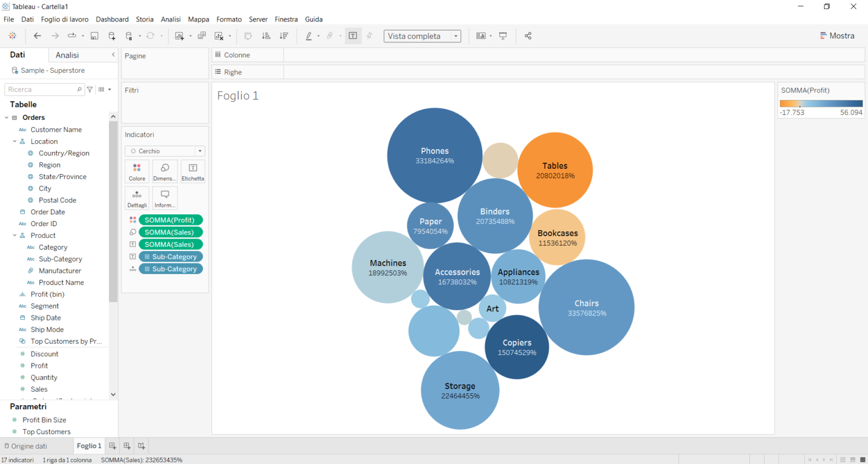
Task: Open the Colore shelf in Indicatori
Action: (x=137, y=171)
